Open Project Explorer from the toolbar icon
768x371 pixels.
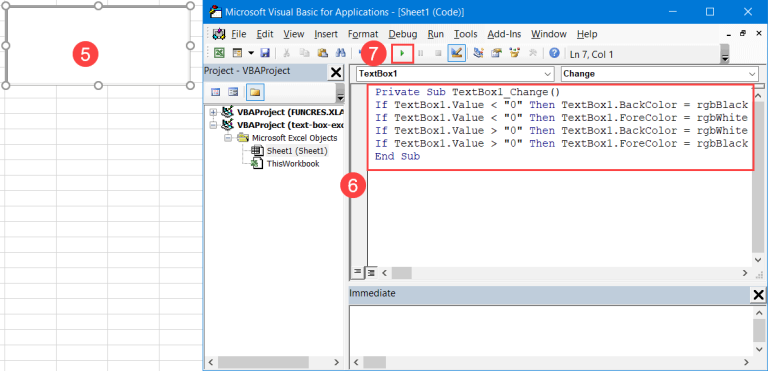[479, 53]
